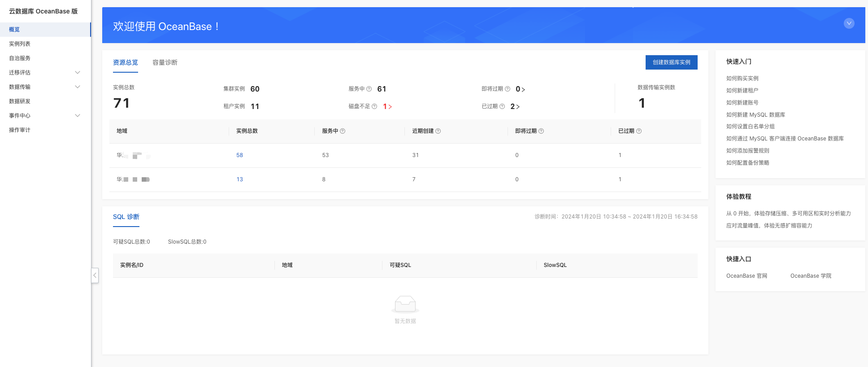Open 如何设置白名单分组 guide link
The width and height of the screenshot is (868, 367).
tap(751, 127)
